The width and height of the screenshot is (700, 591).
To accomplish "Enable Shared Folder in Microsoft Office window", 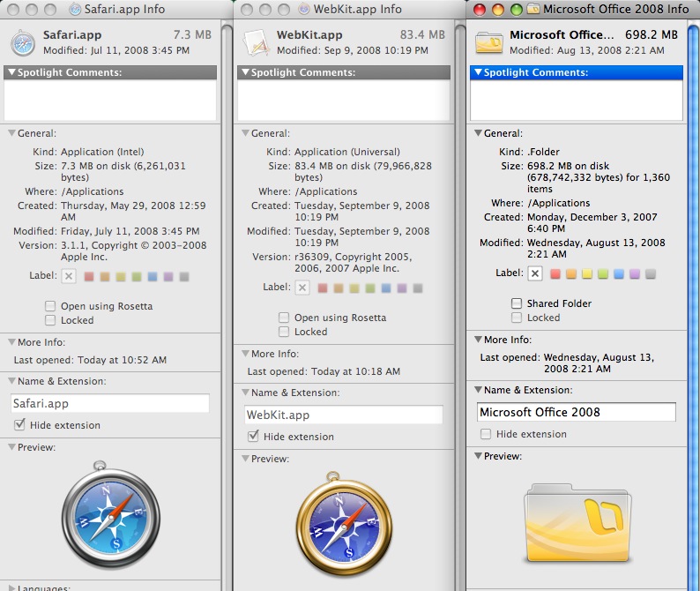I will point(517,303).
